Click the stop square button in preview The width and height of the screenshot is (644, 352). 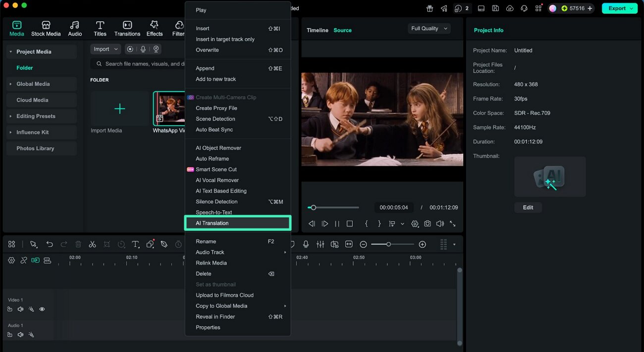350,224
